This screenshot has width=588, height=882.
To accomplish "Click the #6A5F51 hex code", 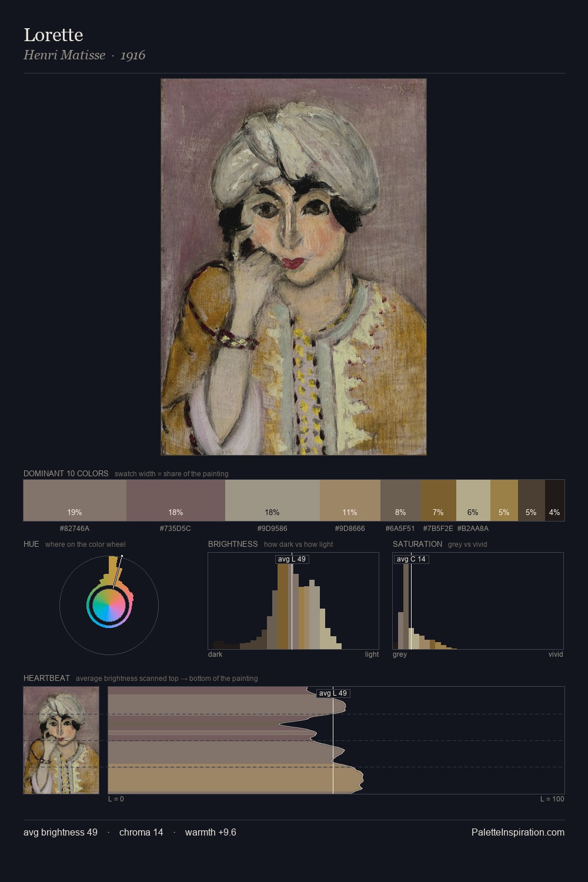I will 400,529.
